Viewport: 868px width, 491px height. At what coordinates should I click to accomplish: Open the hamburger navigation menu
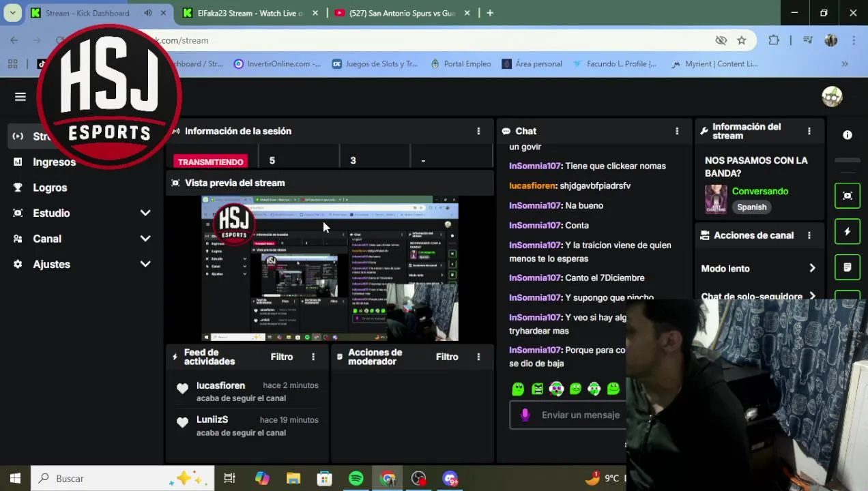click(x=20, y=97)
